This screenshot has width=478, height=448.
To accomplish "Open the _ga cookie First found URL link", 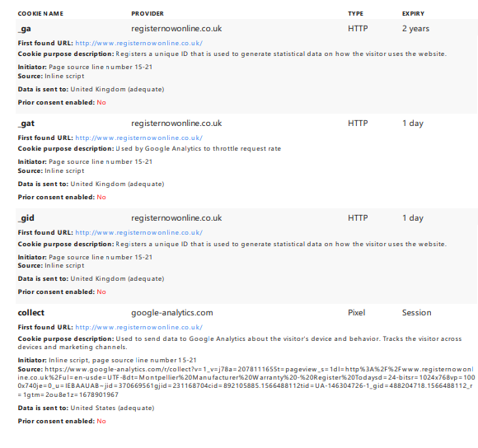I will pyautogui.click(x=138, y=44).
